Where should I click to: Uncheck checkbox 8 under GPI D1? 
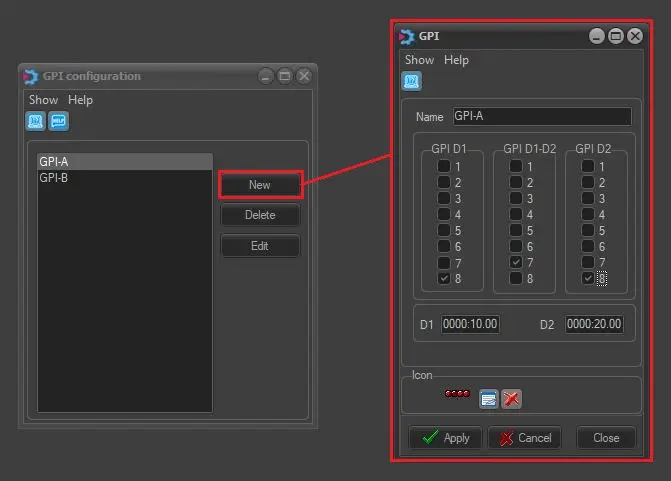tap(444, 278)
